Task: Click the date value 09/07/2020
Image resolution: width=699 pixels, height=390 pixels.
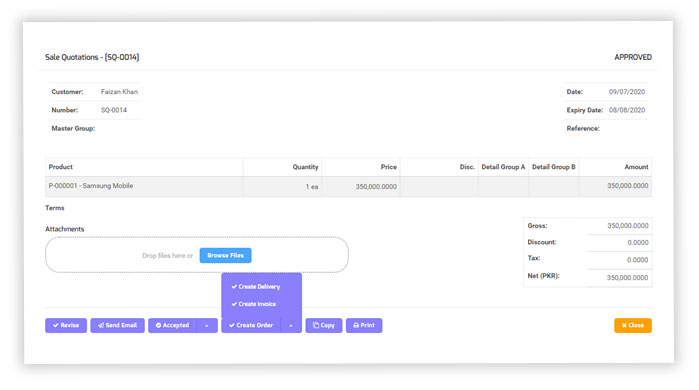Action: coord(627,92)
